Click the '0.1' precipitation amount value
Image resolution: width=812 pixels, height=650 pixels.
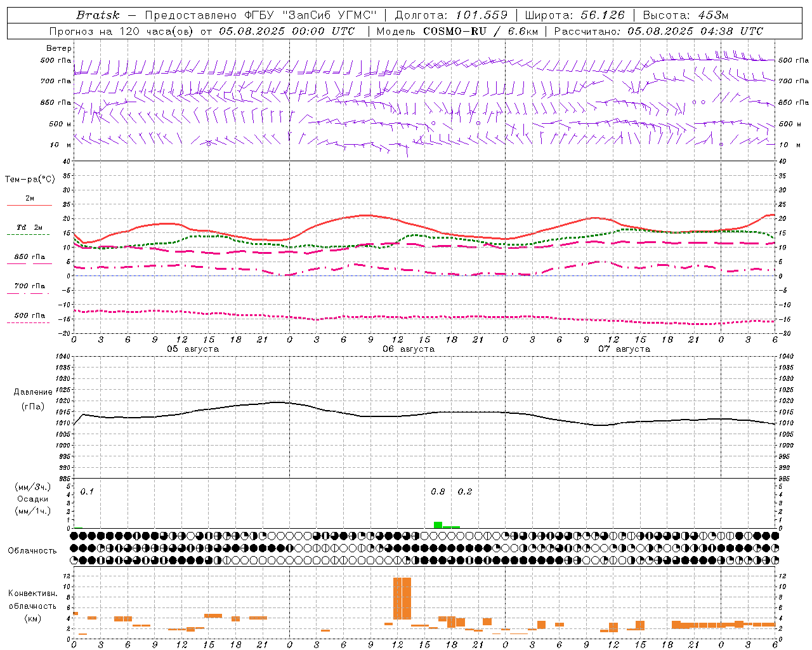(87, 491)
